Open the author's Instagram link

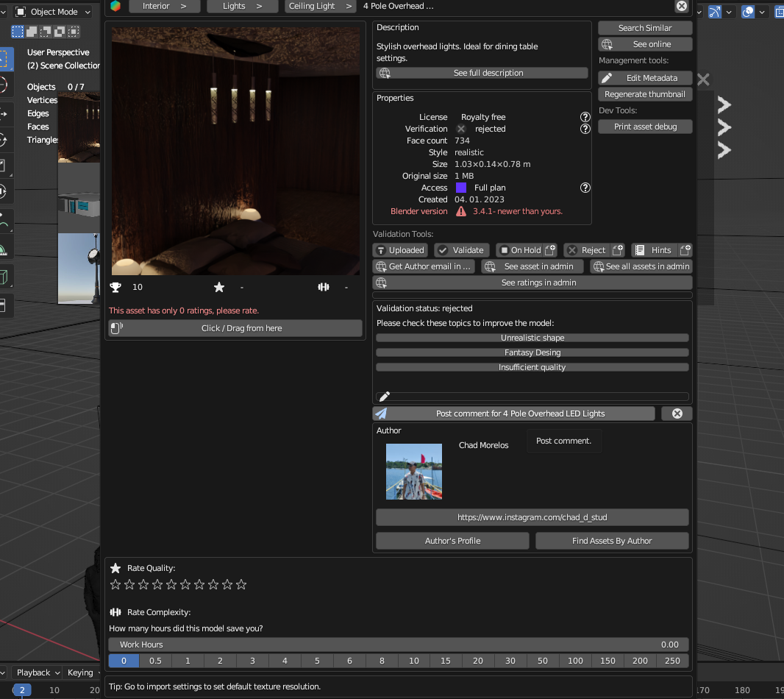(532, 517)
